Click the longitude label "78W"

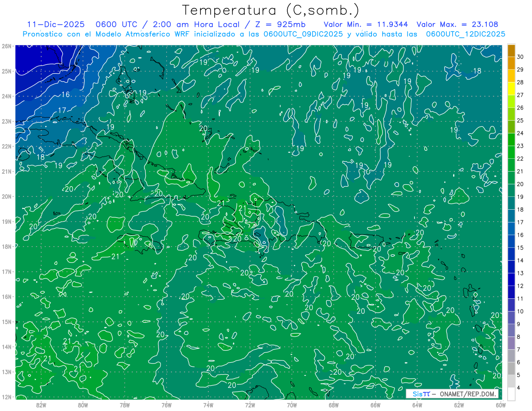click(x=125, y=405)
